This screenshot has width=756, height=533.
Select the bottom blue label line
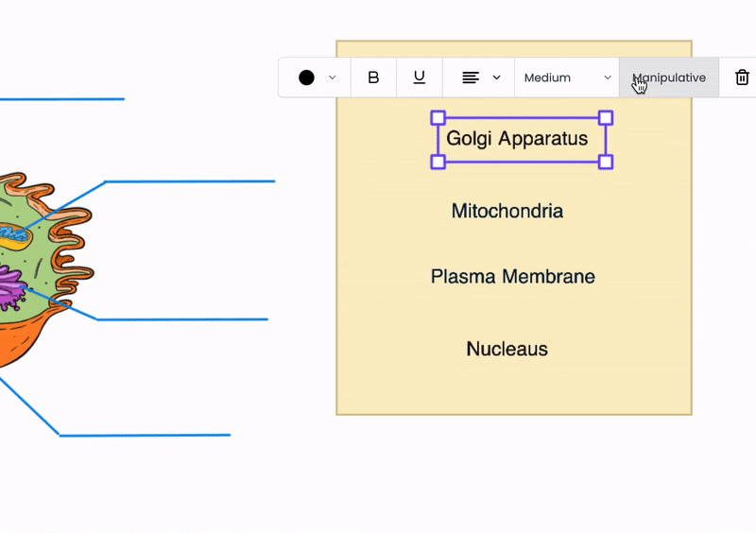(x=145, y=435)
